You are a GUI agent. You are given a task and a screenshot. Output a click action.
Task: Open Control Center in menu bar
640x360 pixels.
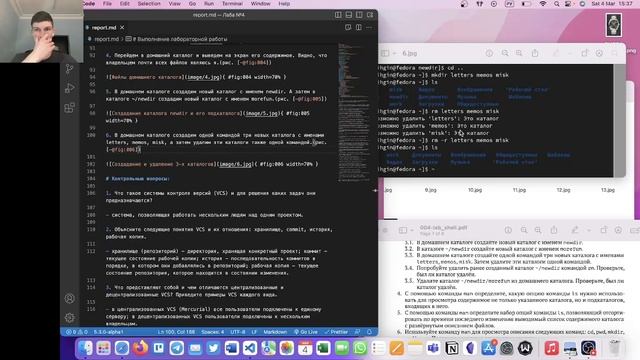pyautogui.click(x=568, y=4)
